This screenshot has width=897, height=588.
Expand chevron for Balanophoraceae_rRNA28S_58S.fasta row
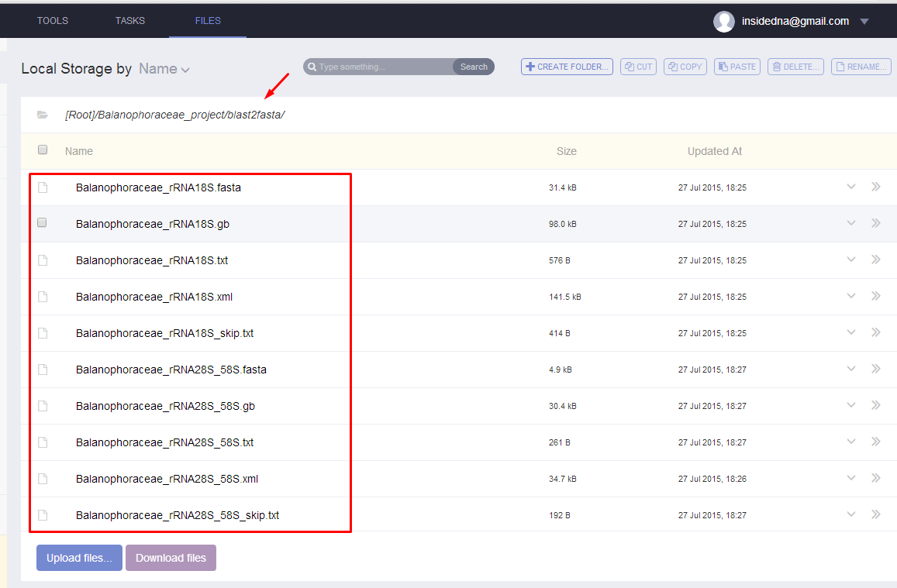pyautogui.click(x=851, y=369)
